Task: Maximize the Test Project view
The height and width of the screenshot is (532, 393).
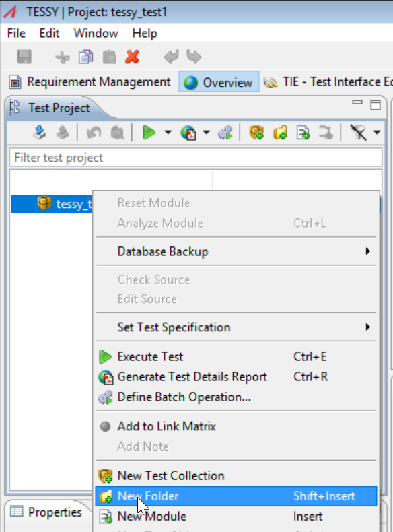Action: [376, 105]
